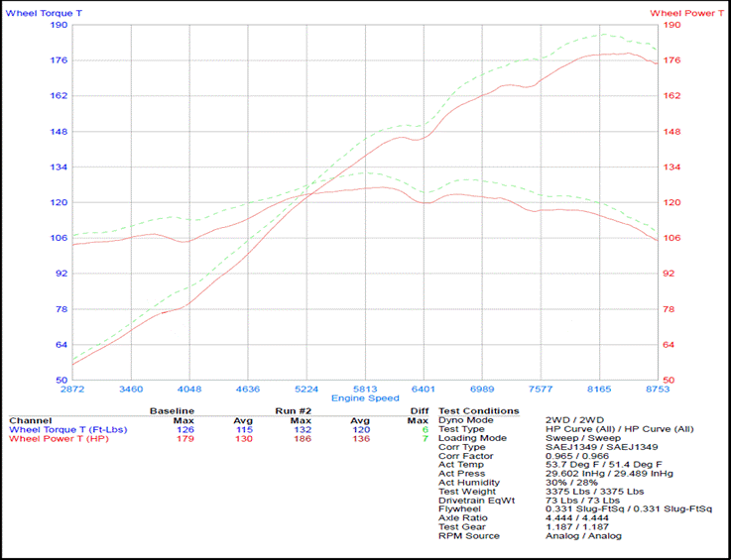Click 106 on the red power axis
Image resolution: width=731 pixels, height=560 pixels.
click(x=671, y=238)
